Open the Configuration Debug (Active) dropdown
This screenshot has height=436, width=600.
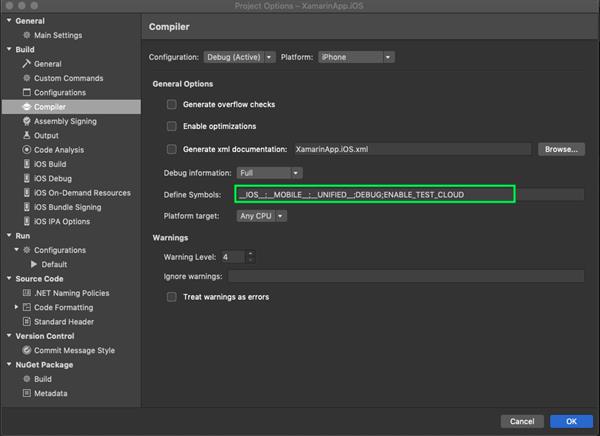239,57
